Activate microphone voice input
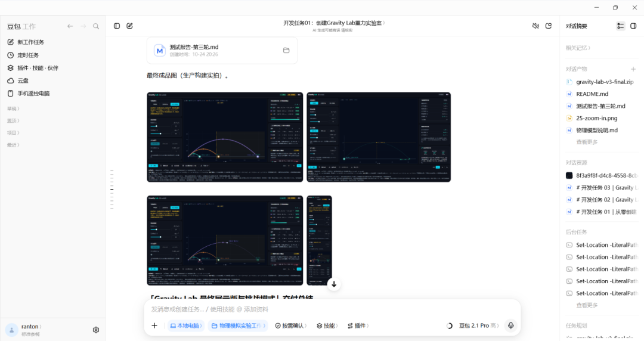Screen dimensions: 644x341 510,325
